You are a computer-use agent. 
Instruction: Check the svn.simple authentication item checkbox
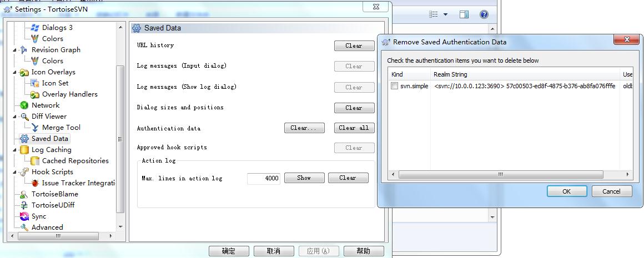click(x=394, y=86)
